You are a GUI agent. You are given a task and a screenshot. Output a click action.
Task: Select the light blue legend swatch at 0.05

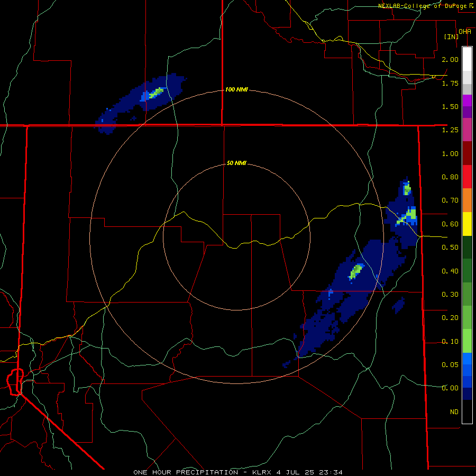pyautogui.click(x=467, y=359)
